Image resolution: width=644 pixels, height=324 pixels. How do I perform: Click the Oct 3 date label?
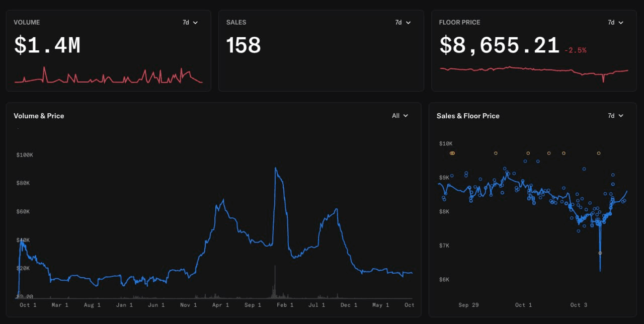pos(579,305)
